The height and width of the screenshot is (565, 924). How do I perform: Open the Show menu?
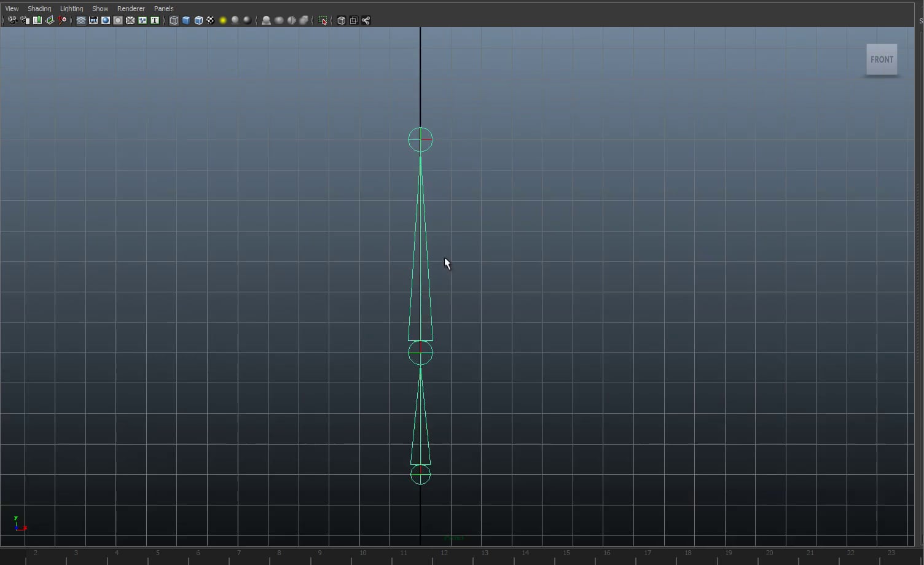coord(100,9)
